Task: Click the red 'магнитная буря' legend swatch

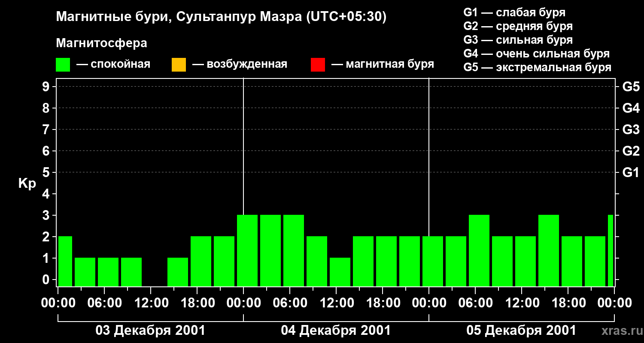Action: 318,65
